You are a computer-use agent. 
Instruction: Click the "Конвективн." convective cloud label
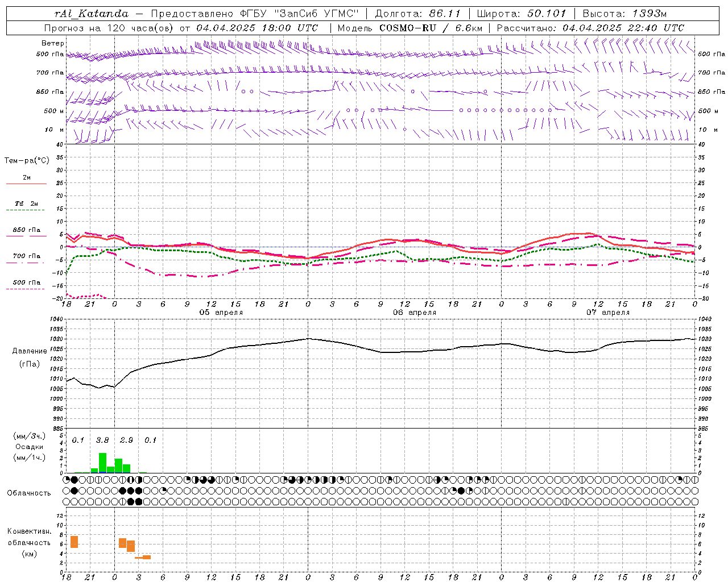[30, 531]
